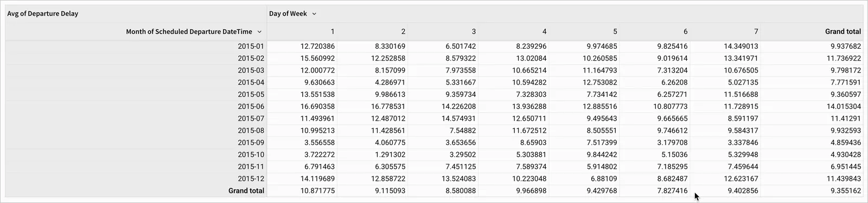This screenshot has width=868, height=203.
Task: Select the Day of Week header label
Action: pos(288,14)
